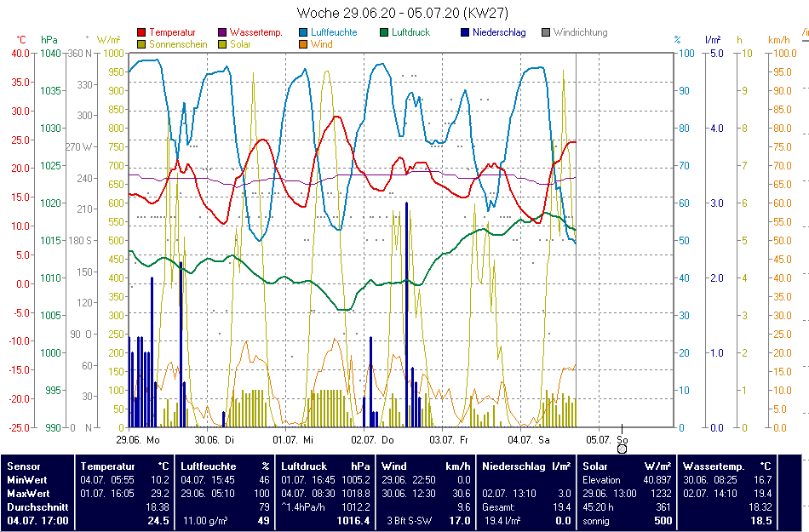Select the 01.07. Mi date label

coord(293,439)
